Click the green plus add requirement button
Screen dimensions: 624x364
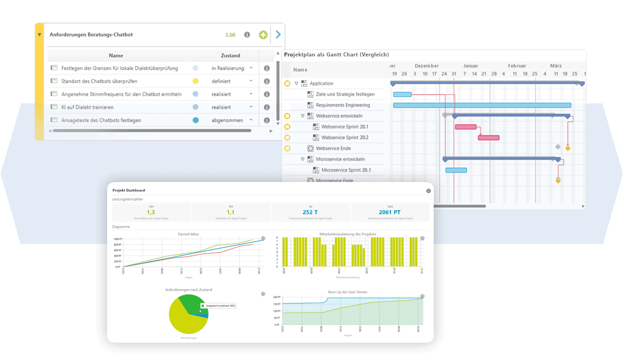click(x=263, y=35)
